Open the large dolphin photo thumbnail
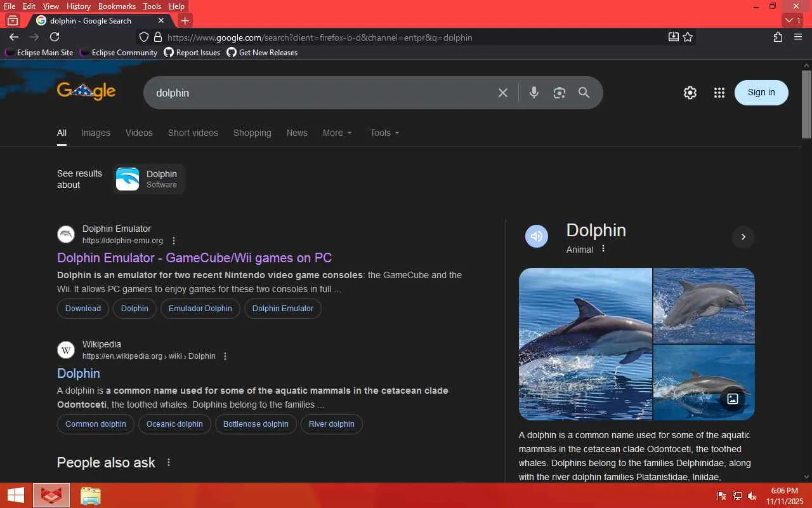This screenshot has height=508, width=812. (x=586, y=344)
